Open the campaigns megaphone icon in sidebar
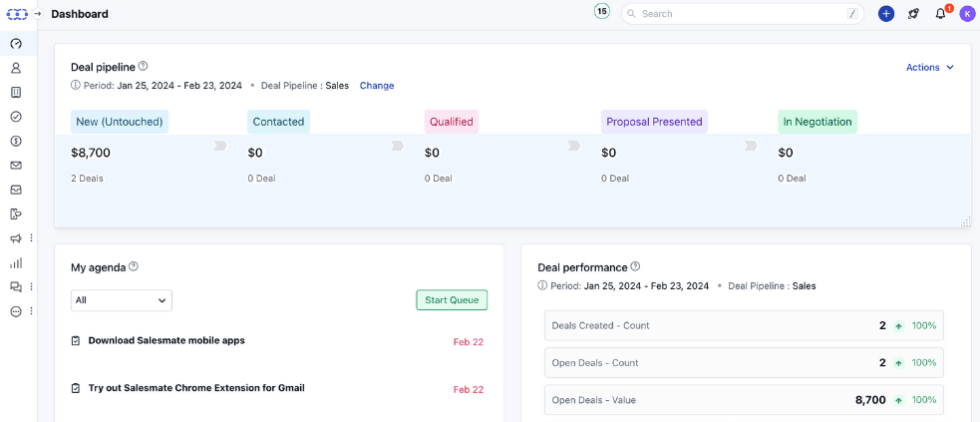Image resolution: width=980 pixels, height=422 pixels. point(16,238)
